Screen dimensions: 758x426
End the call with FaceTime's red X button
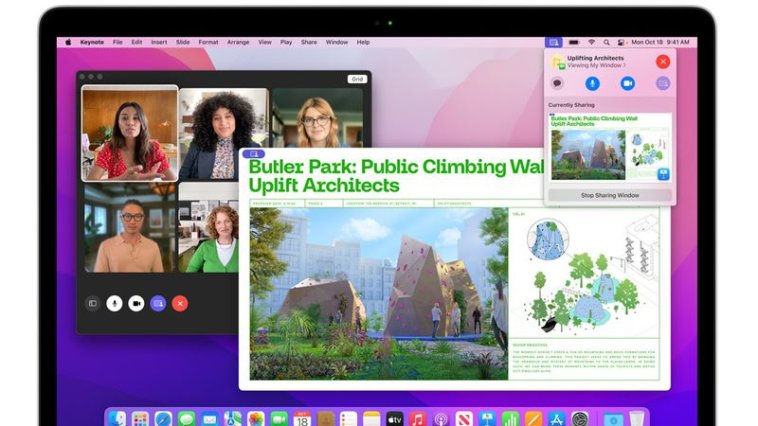(x=180, y=304)
